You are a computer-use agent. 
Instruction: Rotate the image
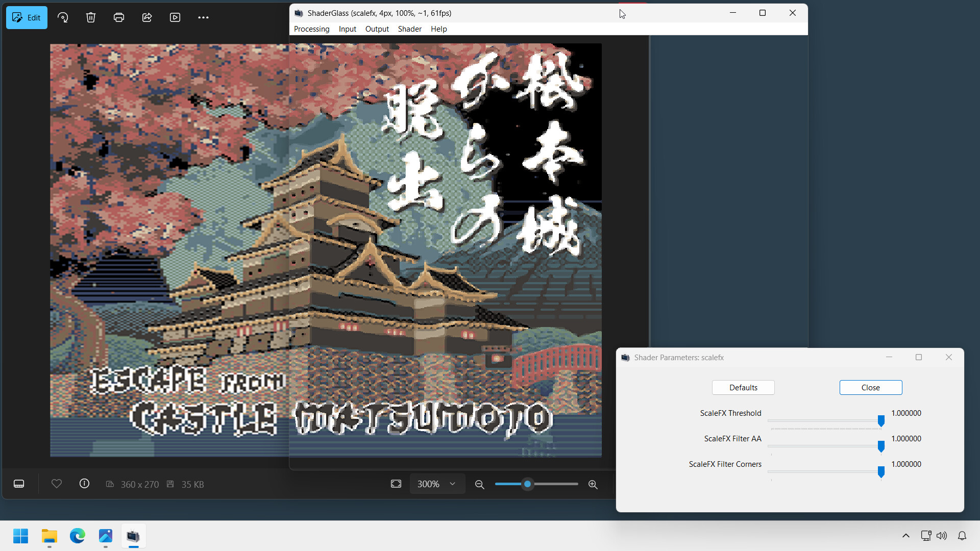tap(63, 17)
